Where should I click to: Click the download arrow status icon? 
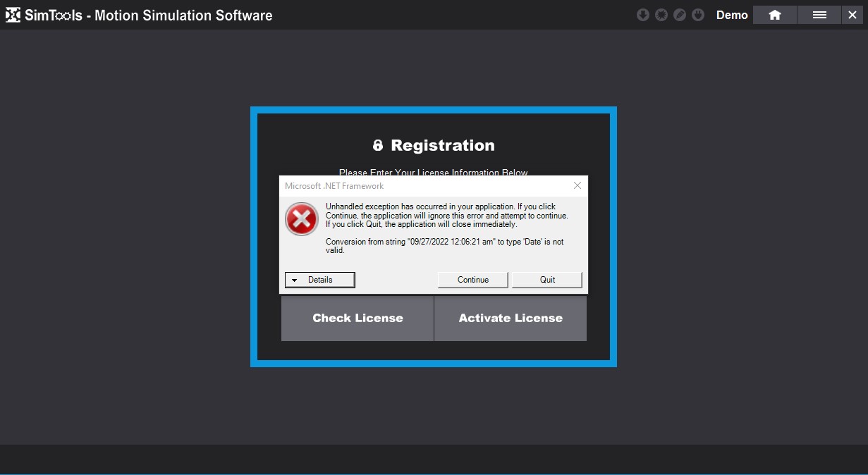(642, 15)
